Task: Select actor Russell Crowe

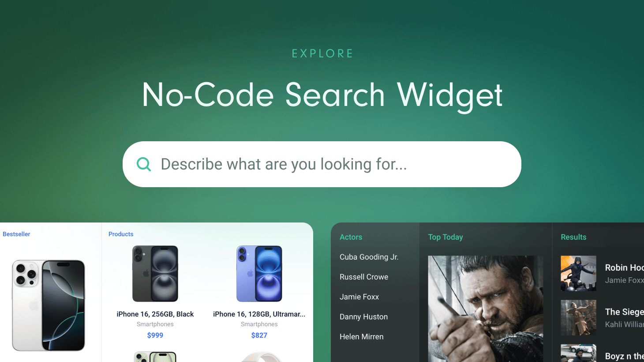Action: 364,277
